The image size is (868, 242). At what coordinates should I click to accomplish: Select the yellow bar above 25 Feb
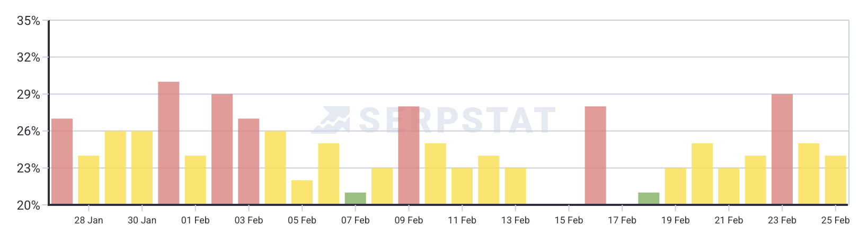[835, 180]
